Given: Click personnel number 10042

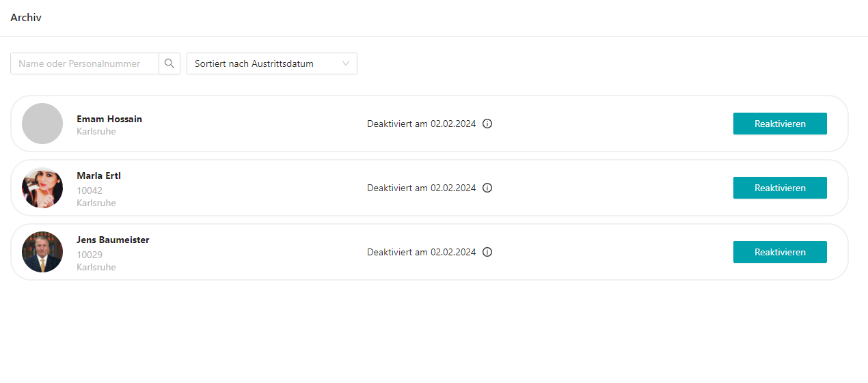Looking at the screenshot, I should point(90,190).
